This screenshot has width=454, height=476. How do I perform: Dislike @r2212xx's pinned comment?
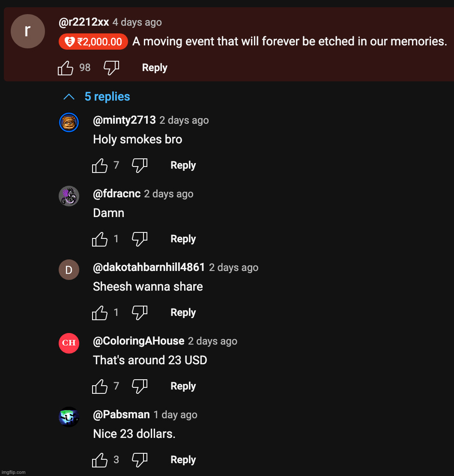[x=111, y=67]
